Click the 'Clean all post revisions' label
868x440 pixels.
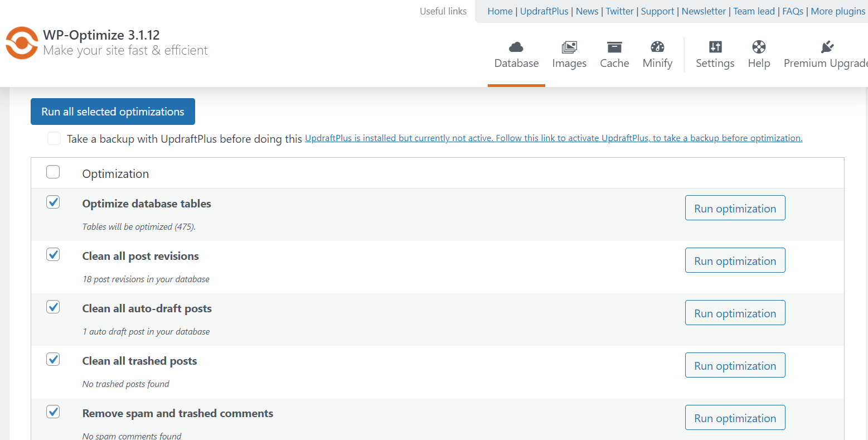pos(140,256)
